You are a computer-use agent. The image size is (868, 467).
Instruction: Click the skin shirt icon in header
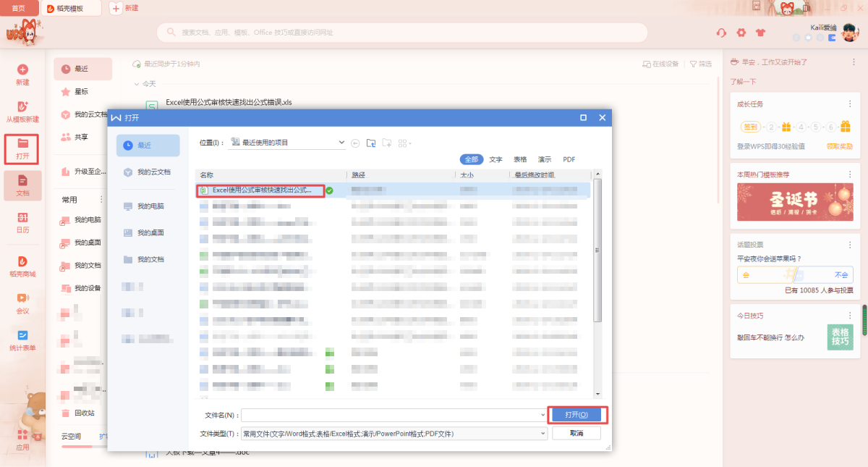tap(759, 33)
